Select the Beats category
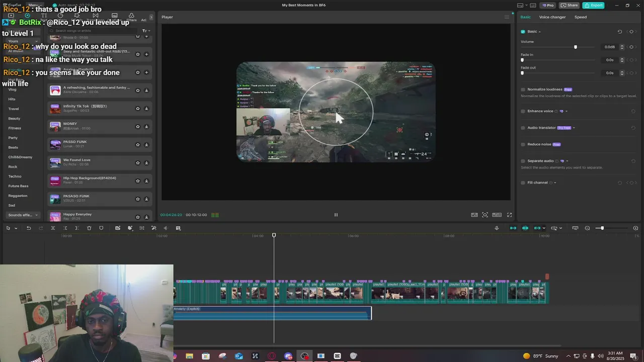The height and width of the screenshot is (362, 644). [13, 147]
